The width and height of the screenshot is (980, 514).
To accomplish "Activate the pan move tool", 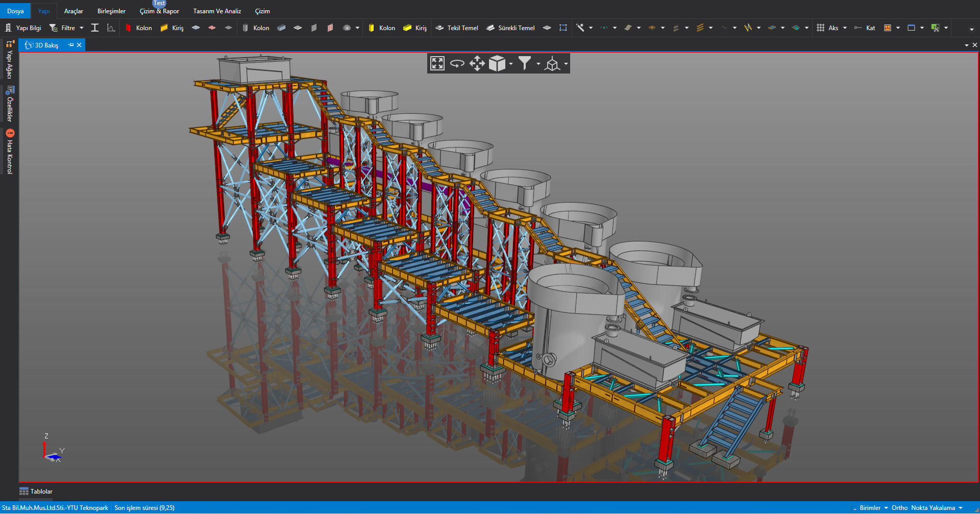I will coord(477,64).
